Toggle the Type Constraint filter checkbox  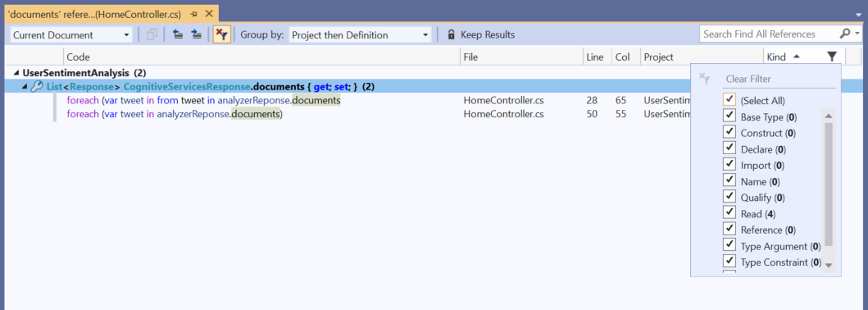(x=729, y=262)
